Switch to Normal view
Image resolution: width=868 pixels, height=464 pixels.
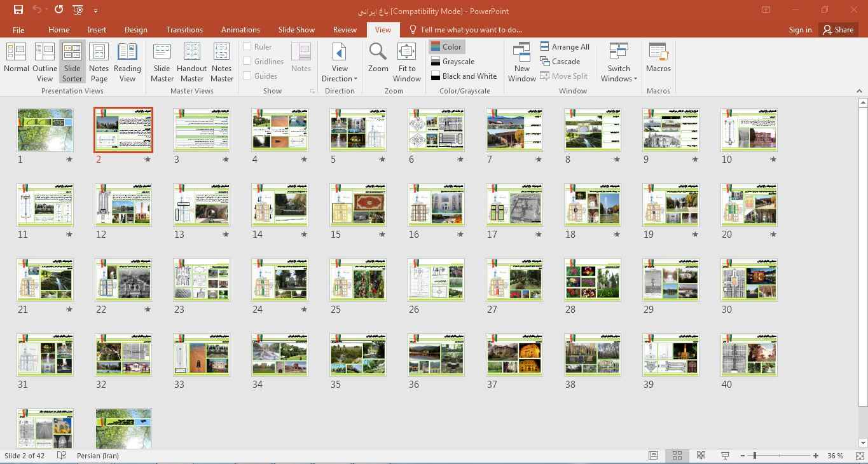pyautogui.click(x=16, y=62)
